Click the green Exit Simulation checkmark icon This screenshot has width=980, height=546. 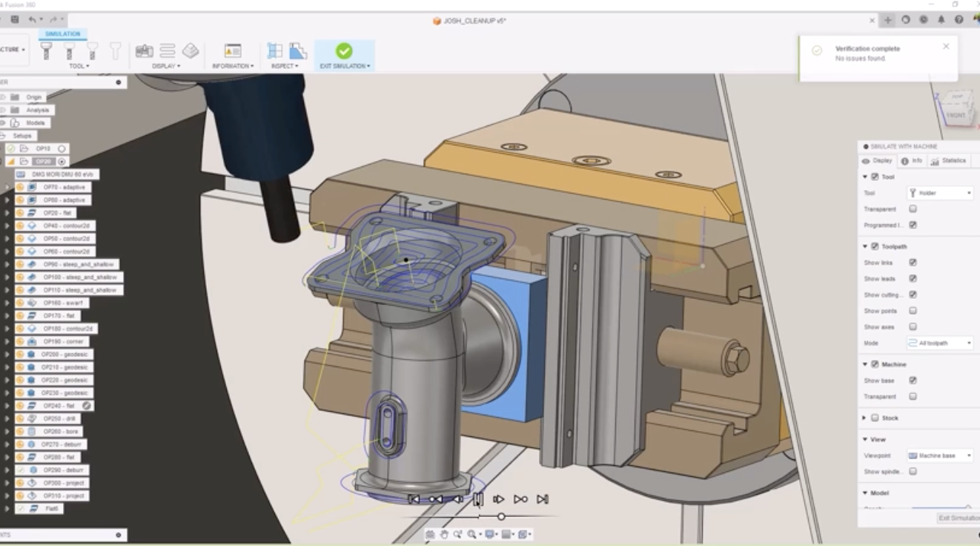click(x=344, y=50)
